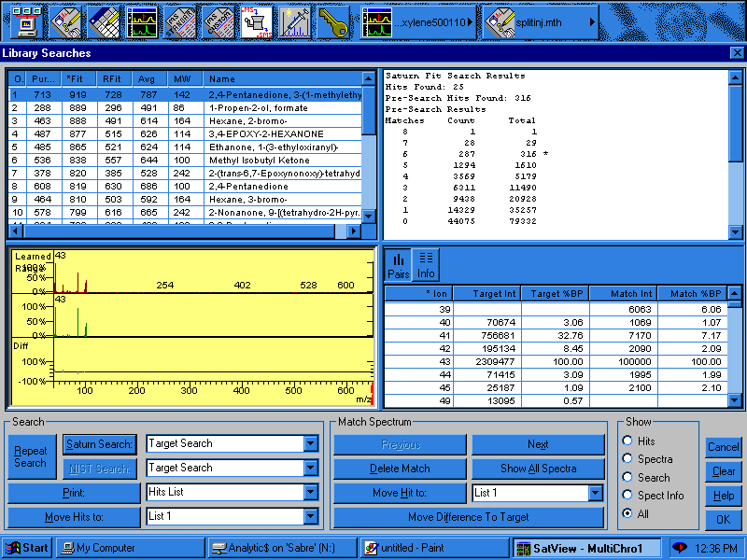Screen dimensions: 747x560
Task: Click the gold key security icon
Action: tap(332, 22)
